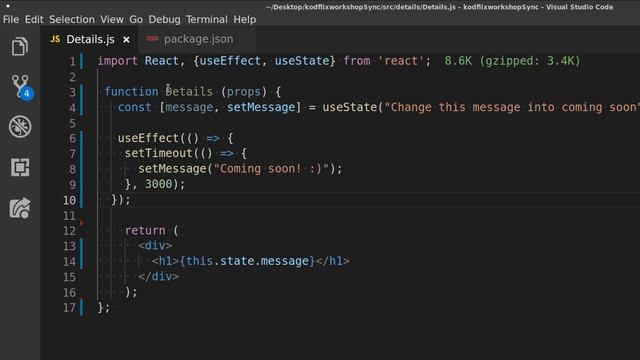640x360 pixels.
Task: Open the Extensions view icon
Action: [x=20, y=167]
